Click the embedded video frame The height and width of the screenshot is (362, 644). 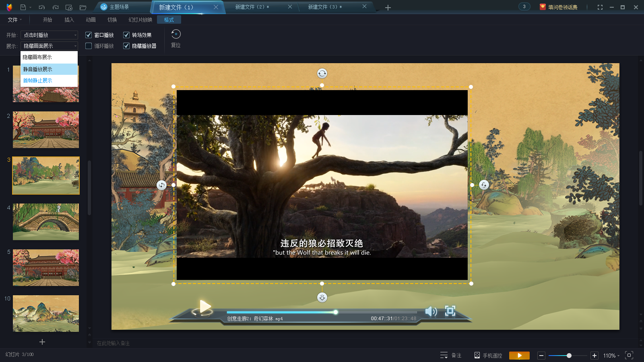pos(322,185)
